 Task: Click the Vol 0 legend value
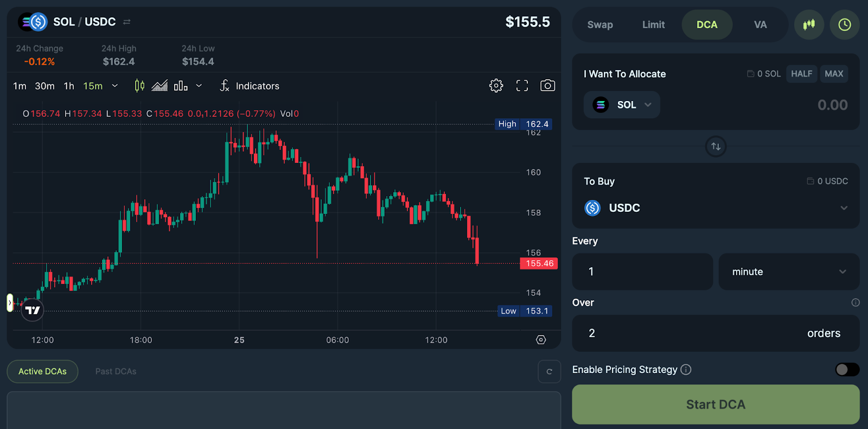pyautogui.click(x=290, y=113)
